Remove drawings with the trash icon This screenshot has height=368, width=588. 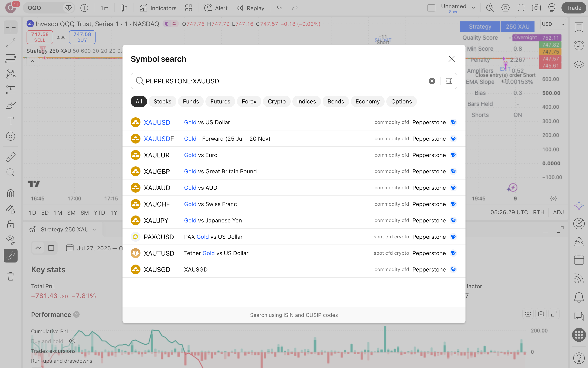click(x=10, y=276)
